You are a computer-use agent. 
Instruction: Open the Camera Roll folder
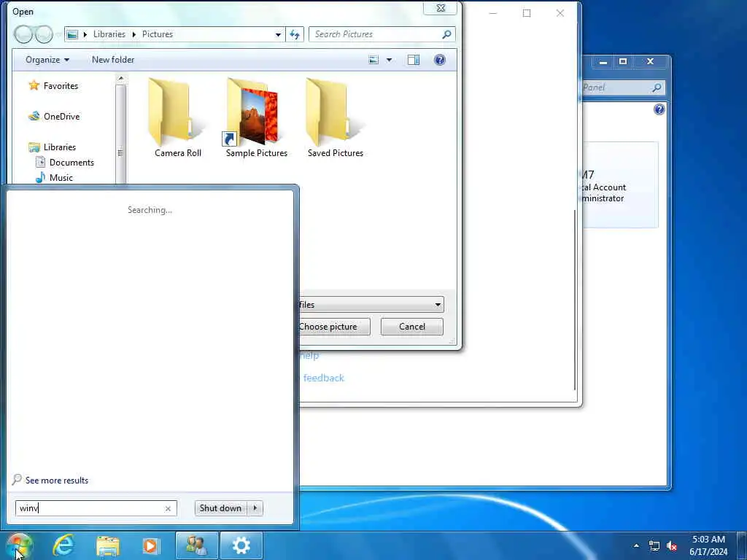177,117
